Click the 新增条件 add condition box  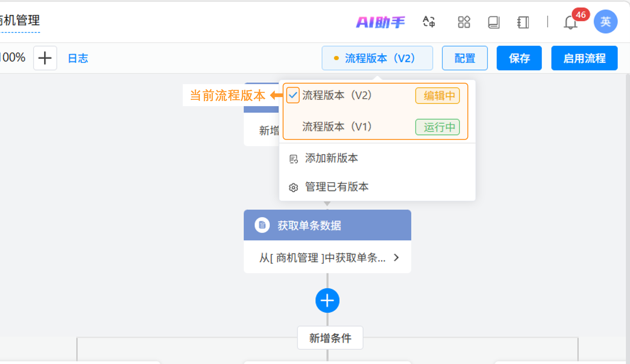tap(330, 338)
